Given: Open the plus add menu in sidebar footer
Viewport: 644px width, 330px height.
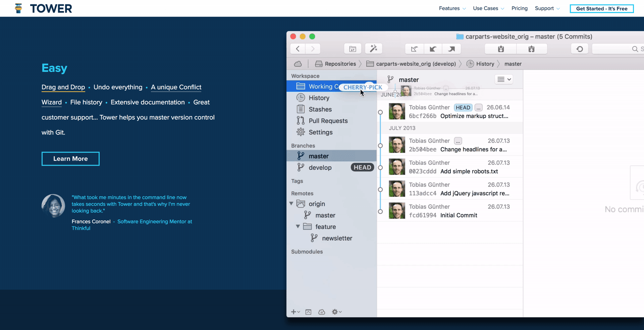Looking at the screenshot, I should point(295,312).
